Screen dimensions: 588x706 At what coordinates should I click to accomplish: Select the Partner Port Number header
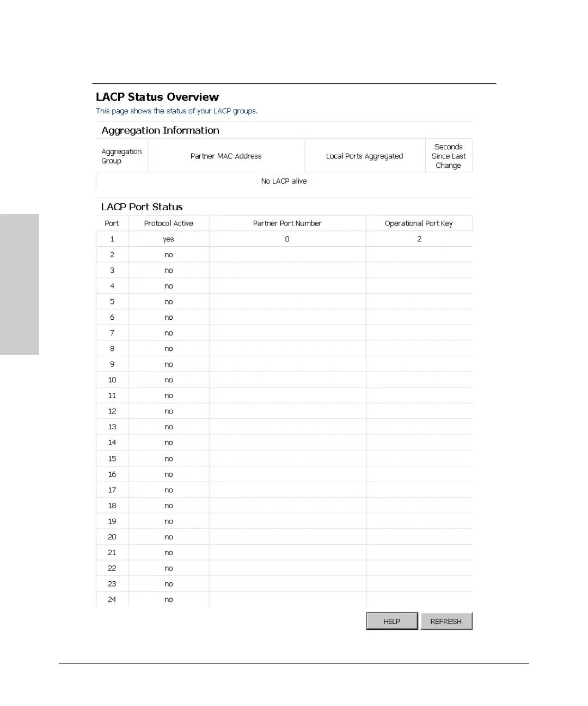287,223
